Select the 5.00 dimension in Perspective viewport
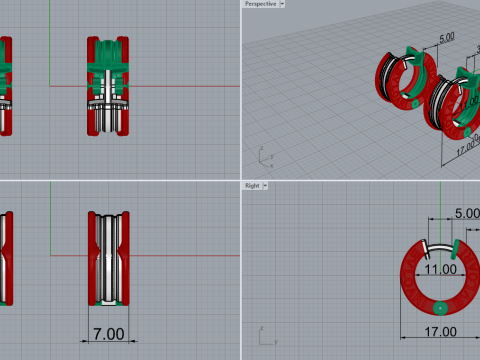 447,37
